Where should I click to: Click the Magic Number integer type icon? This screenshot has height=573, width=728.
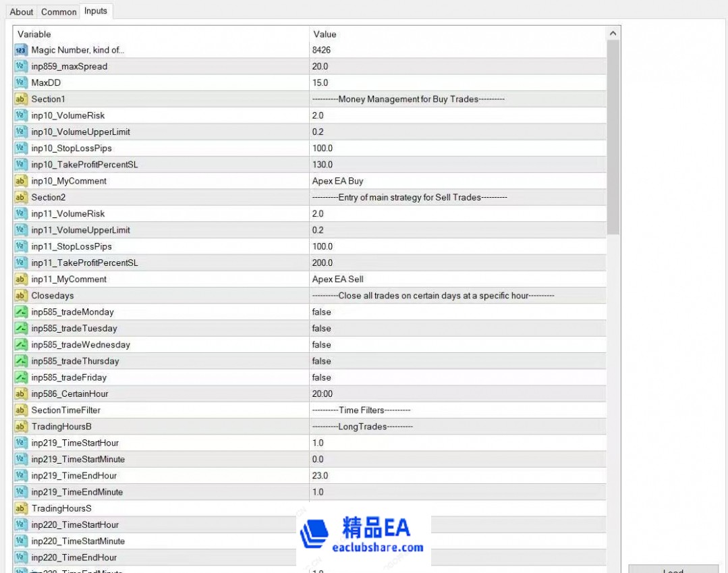[x=20, y=50]
